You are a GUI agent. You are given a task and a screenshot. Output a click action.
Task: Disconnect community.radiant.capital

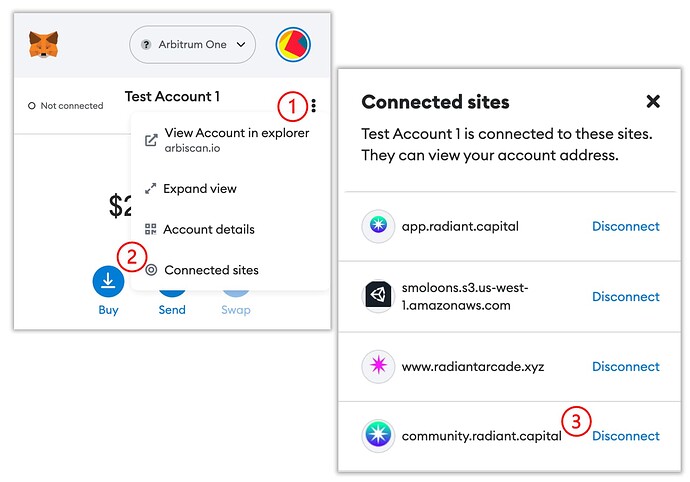click(x=626, y=436)
